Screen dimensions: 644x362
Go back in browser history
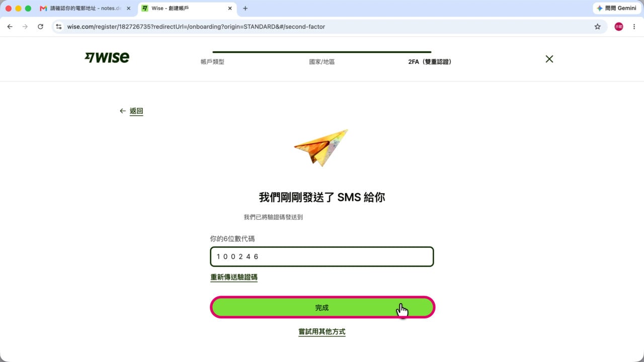click(10, 27)
